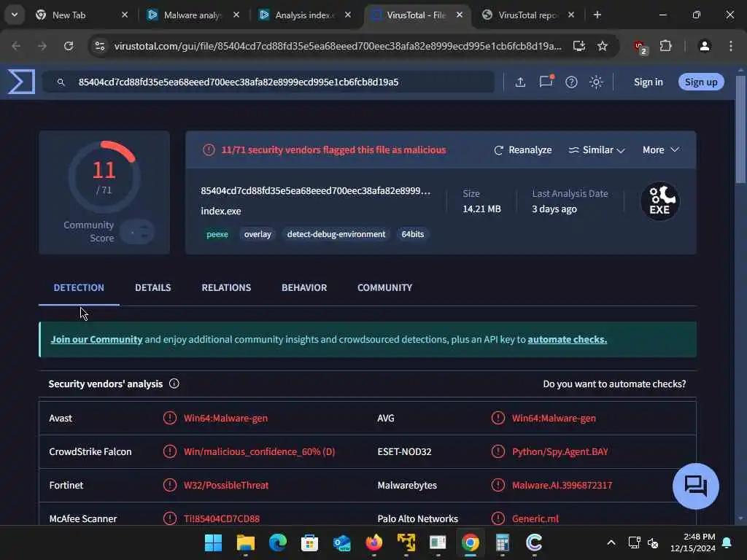This screenshot has width=747, height=560.
Task: Switch to the RELATIONS tab
Action: [x=226, y=287]
